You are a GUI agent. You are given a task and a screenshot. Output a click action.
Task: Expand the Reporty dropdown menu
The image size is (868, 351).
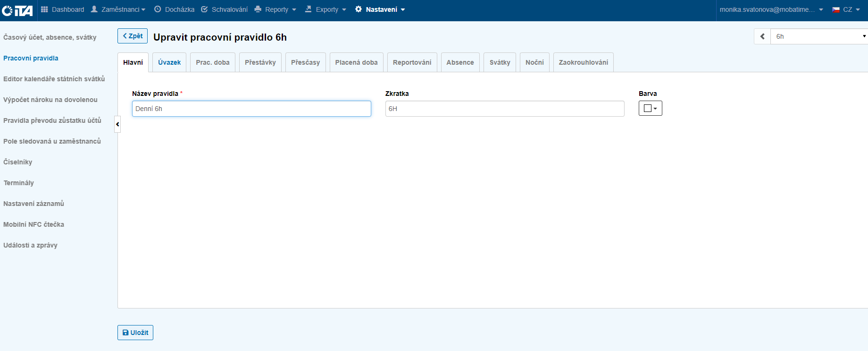click(x=275, y=9)
